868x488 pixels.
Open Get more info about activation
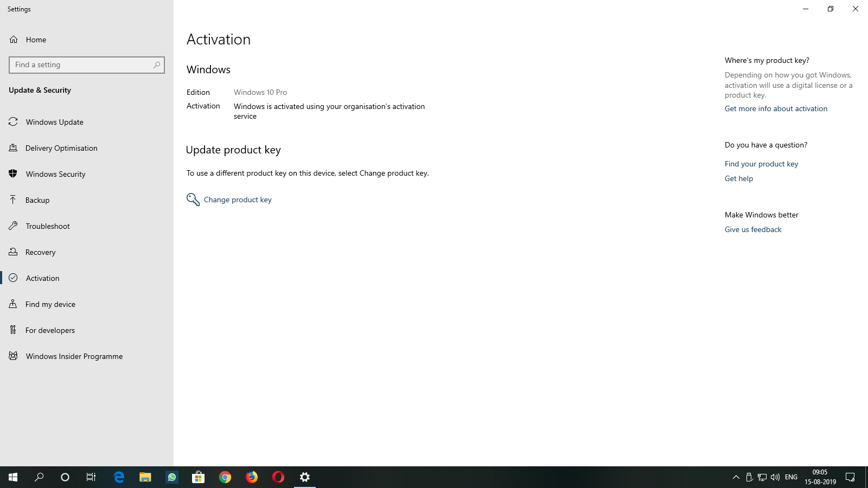tap(776, 108)
